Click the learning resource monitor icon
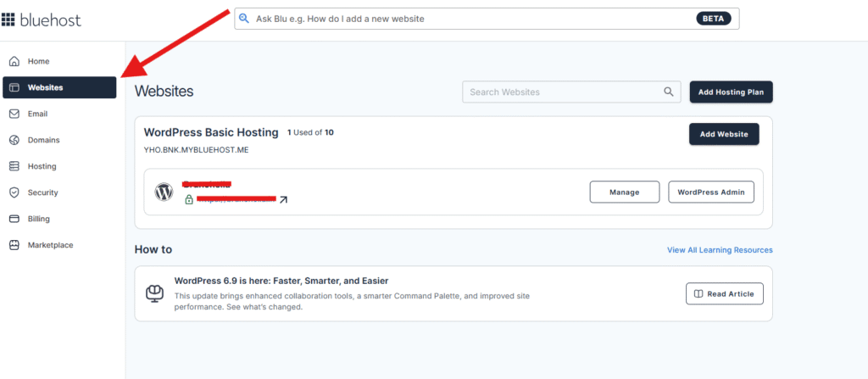 click(x=154, y=293)
